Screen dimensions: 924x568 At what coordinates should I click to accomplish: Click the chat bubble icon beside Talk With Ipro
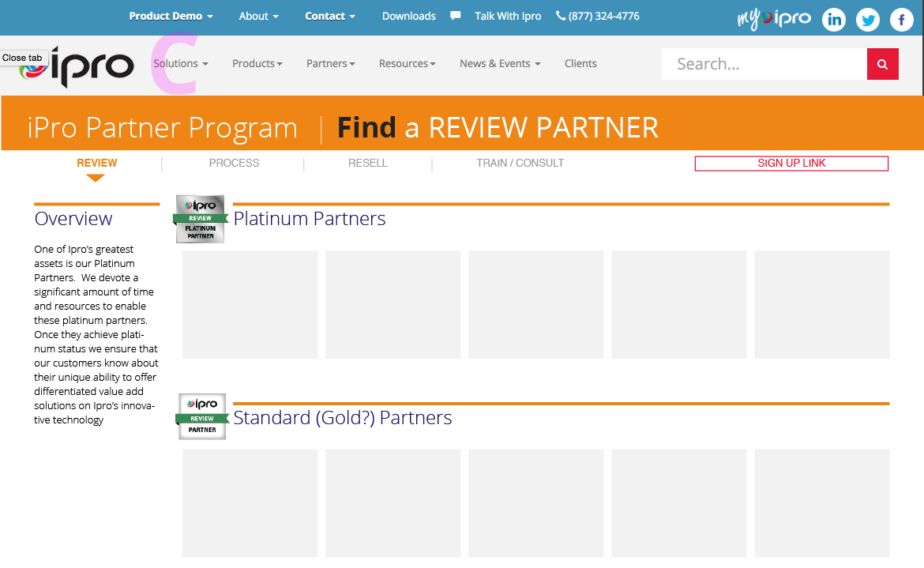[x=455, y=15]
